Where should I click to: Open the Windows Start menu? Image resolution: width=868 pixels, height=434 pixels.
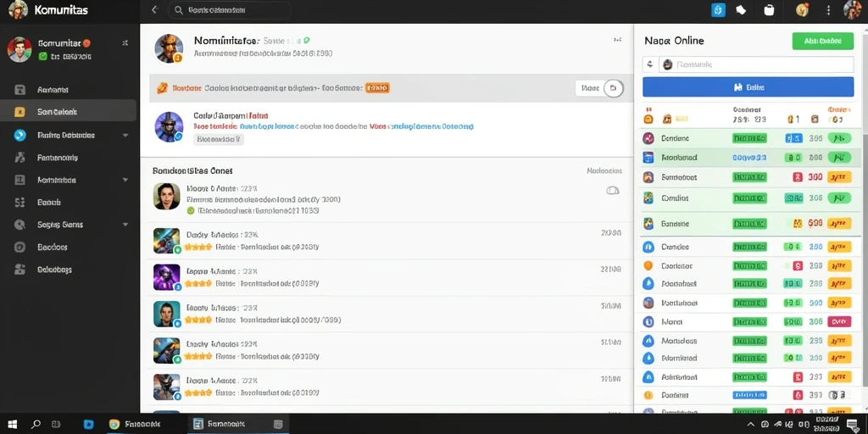(12, 424)
